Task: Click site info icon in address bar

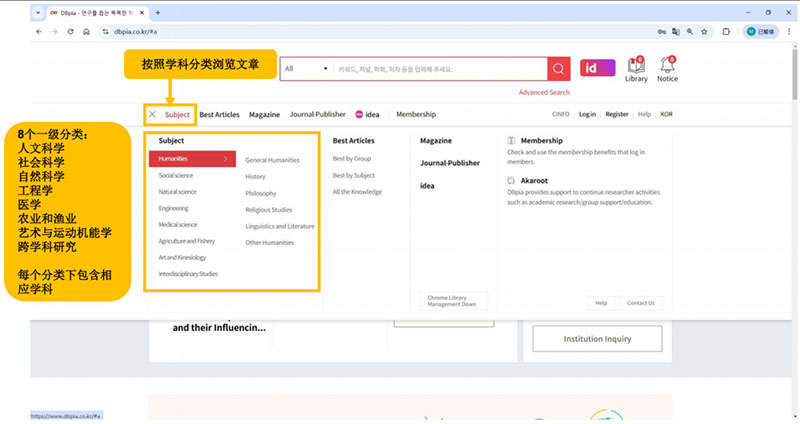Action: click(x=105, y=32)
